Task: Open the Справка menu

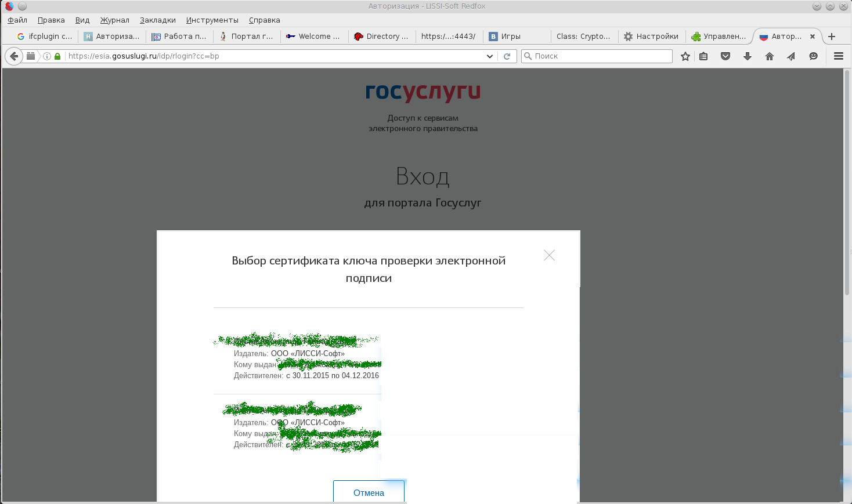Action: [x=265, y=20]
